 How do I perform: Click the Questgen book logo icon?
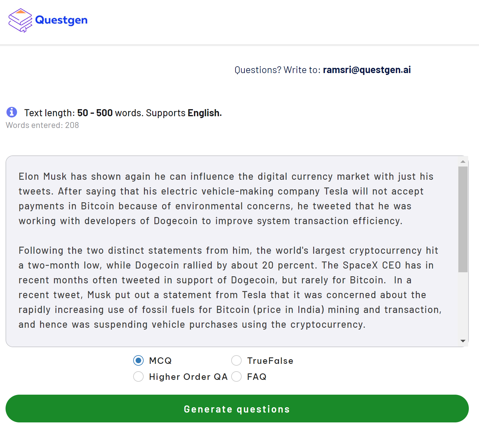point(20,20)
